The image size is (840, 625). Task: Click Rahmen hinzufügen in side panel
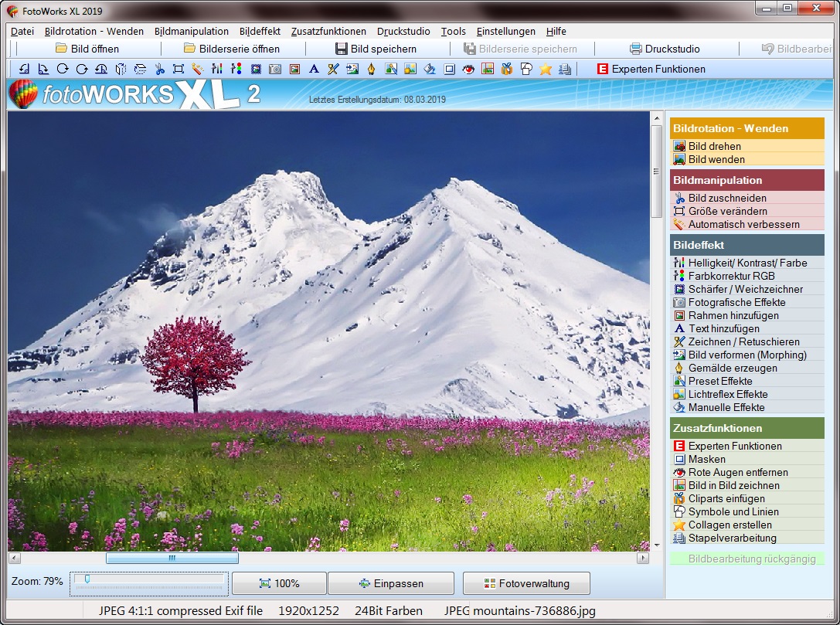(747, 315)
